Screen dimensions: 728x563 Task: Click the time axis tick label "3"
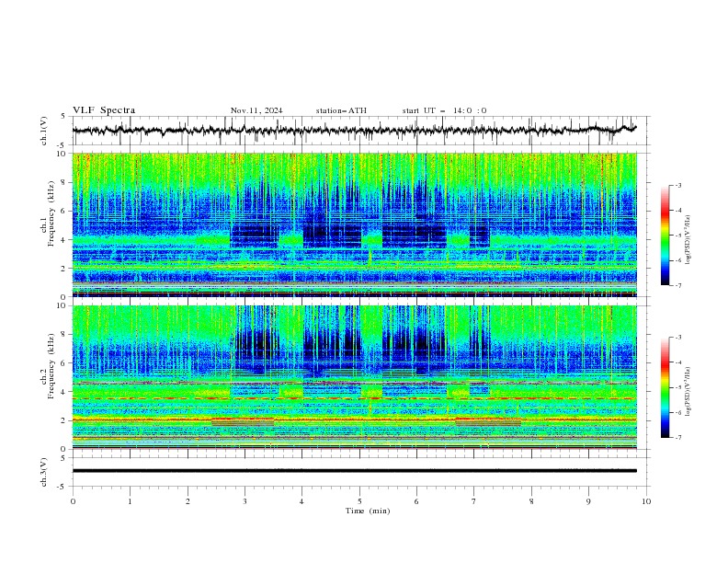(245, 501)
